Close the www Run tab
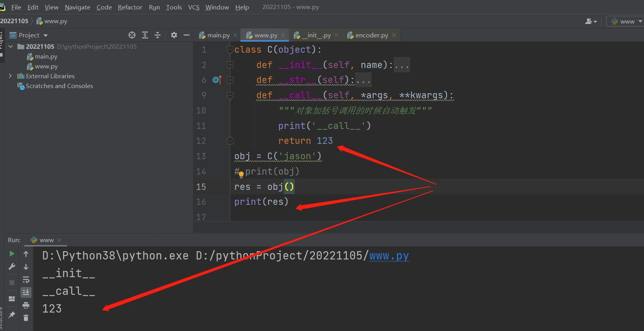Screen dimensions: 644x331 pos(59,240)
